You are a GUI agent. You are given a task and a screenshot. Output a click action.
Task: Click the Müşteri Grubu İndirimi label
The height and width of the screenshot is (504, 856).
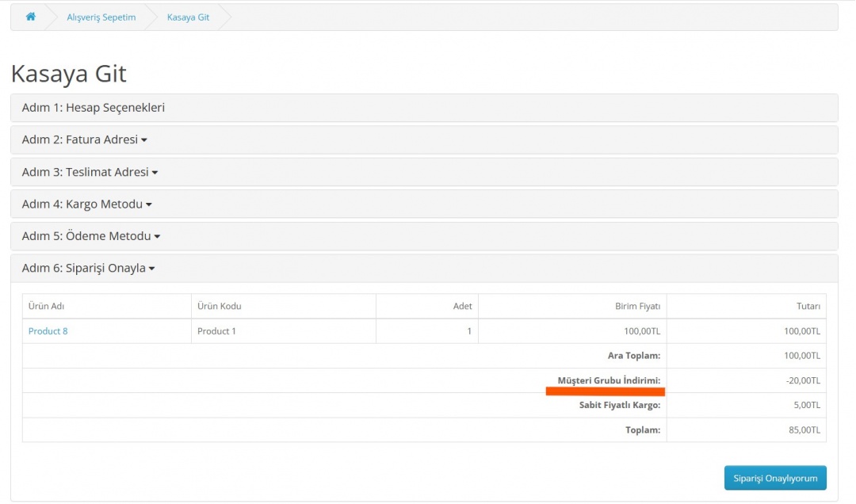point(609,380)
